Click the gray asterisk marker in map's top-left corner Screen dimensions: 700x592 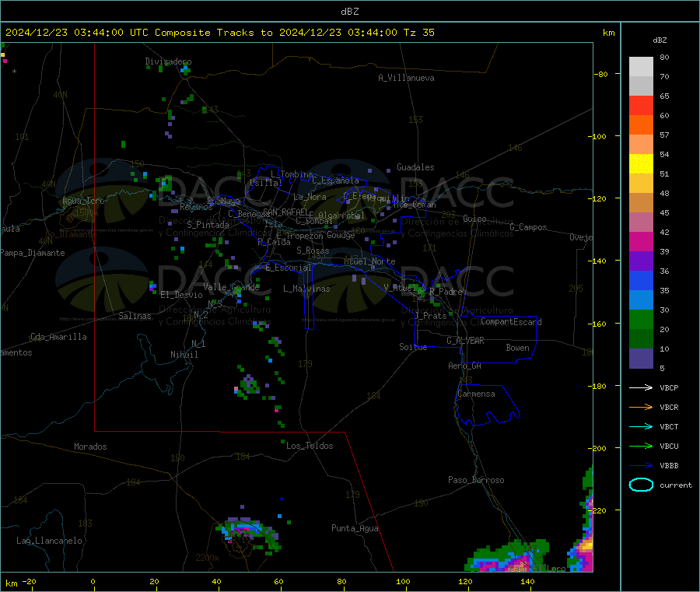14,71
